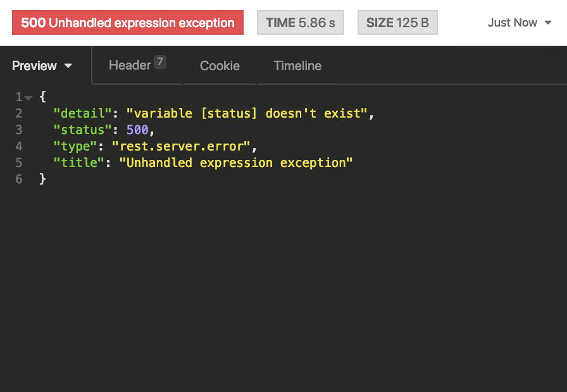
Task: Click the "rest.server.error" string value
Action: (182, 147)
